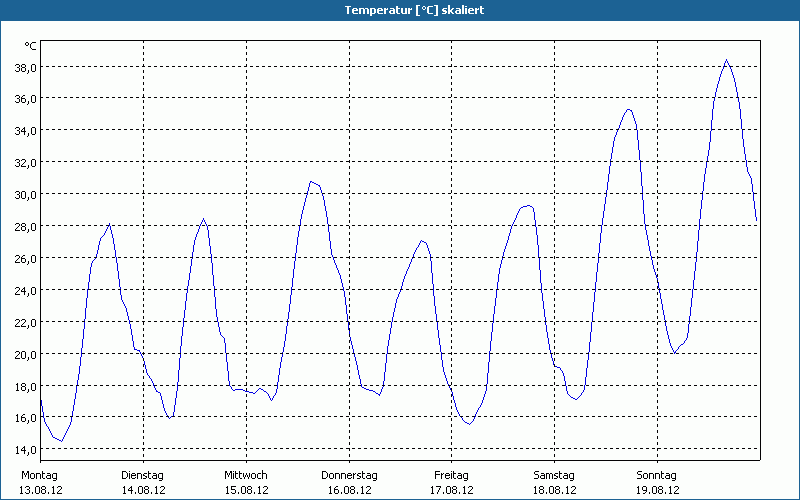The height and width of the screenshot is (500, 800).
Task: Click the '22,0' y-axis label
Action: pos(26,322)
